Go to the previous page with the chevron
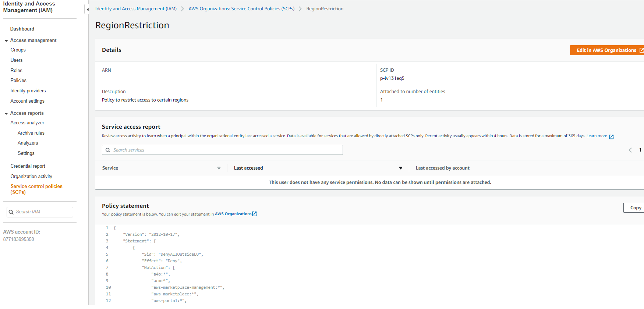The width and height of the screenshot is (644, 309). (630, 150)
